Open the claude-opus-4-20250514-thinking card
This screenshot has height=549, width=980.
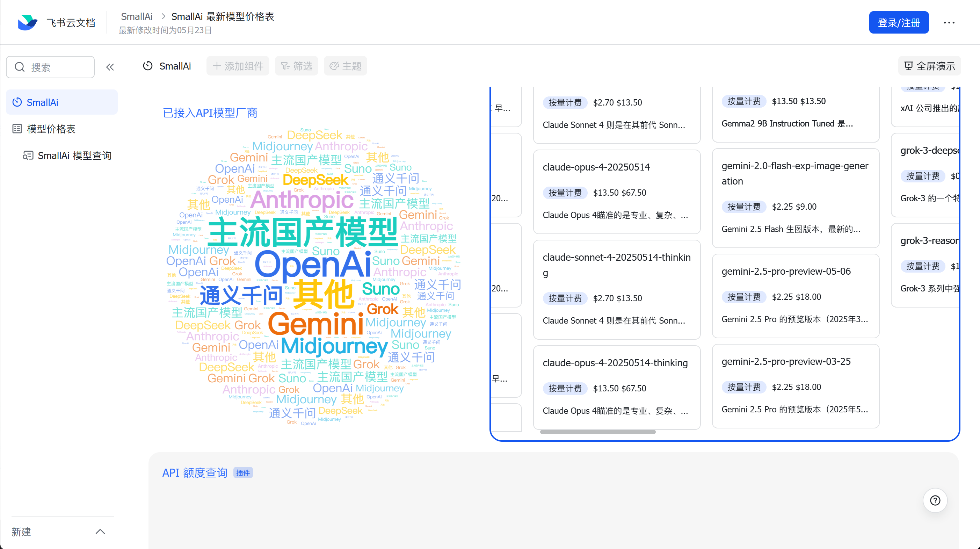617,387
